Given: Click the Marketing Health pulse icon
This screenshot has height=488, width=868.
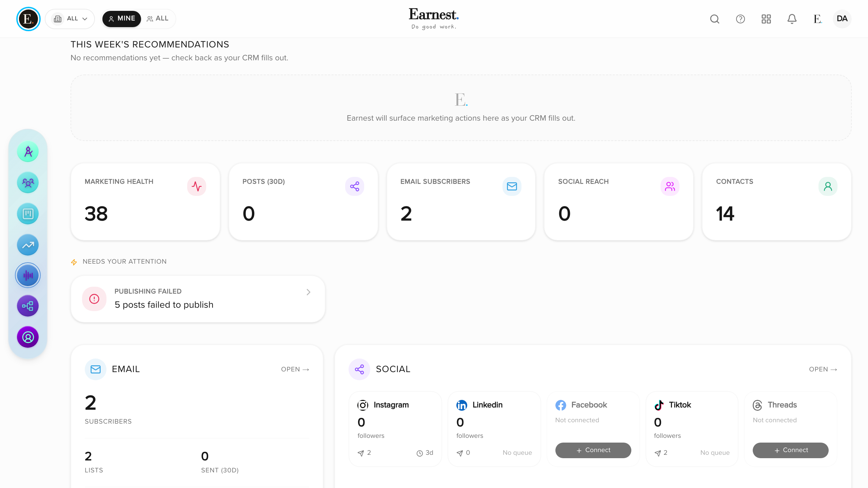Looking at the screenshot, I should tap(197, 186).
